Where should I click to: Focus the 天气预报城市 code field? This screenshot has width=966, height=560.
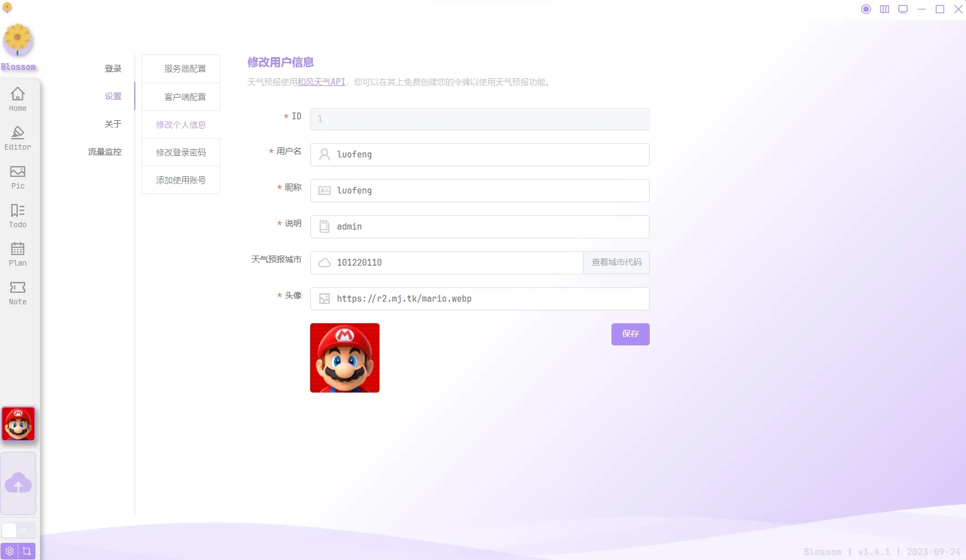pos(447,263)
